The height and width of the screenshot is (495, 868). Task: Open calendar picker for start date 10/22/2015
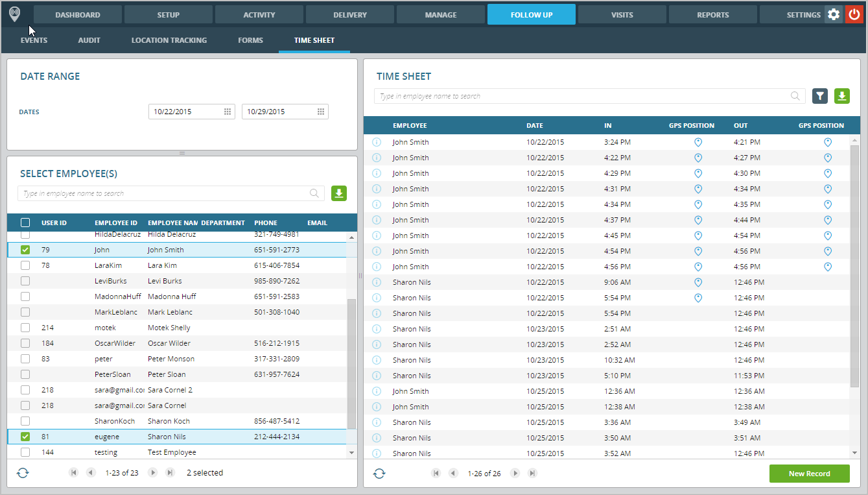pos(228,112)
